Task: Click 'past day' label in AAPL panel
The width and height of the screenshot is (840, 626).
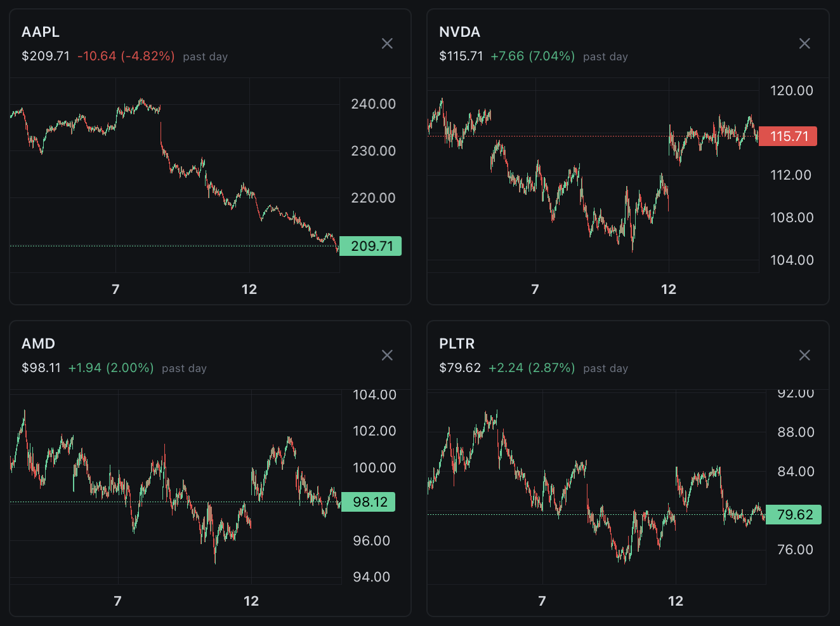Action: pos(205,57)
